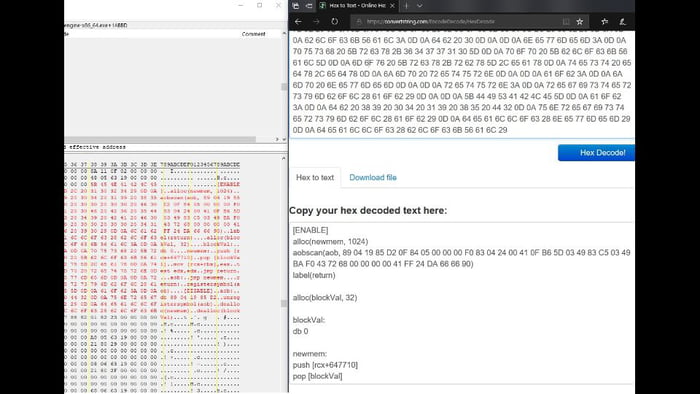Click the browser forward arrow
The height and width of the screenshot is (394, 700).
[x=317, y=21]
